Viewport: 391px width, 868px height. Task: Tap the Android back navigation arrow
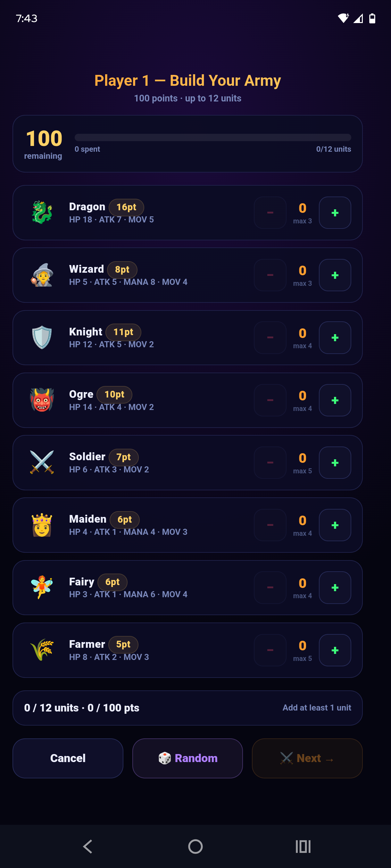(87, 846)
